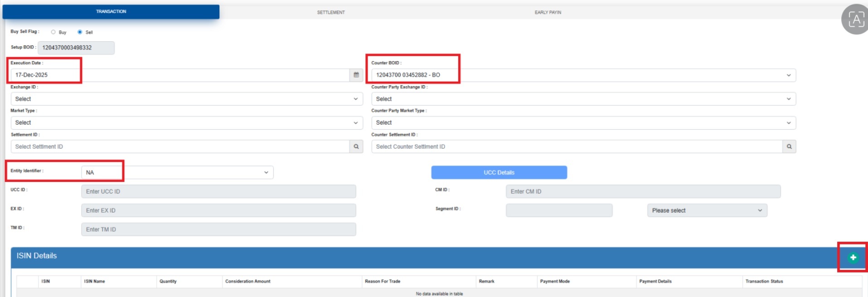
Task: Switch to the Settlement tab
Action: point(331,12)
